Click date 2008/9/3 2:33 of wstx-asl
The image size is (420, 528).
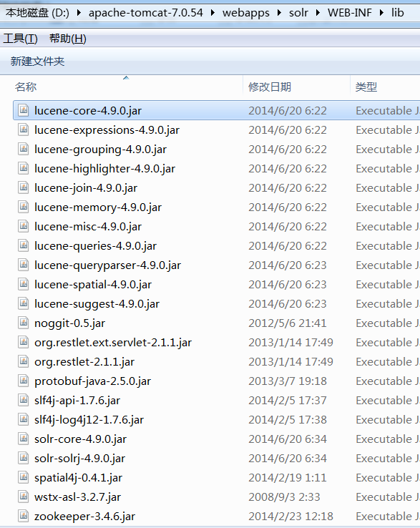coord(284,497)
